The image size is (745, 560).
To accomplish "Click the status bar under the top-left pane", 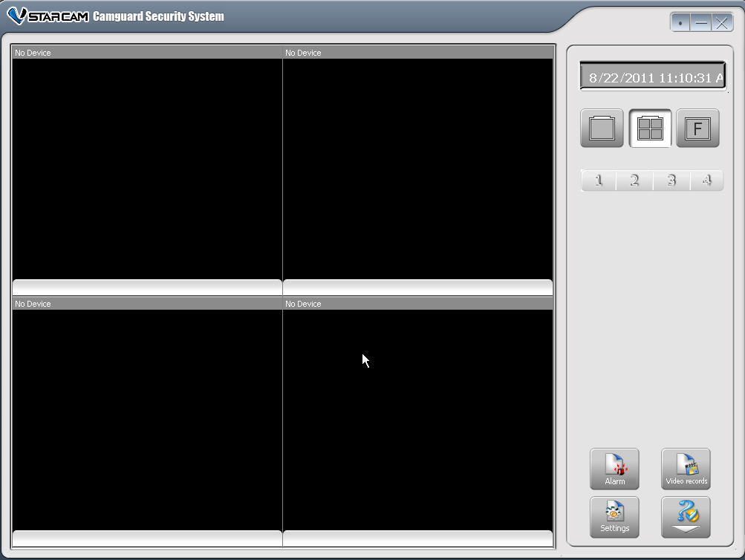I will (x=146, y=287).
